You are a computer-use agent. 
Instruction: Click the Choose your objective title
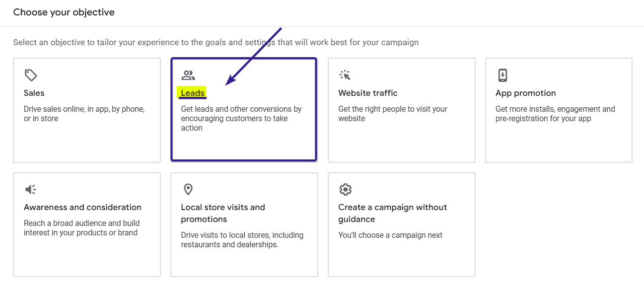[x=64, y=12]
